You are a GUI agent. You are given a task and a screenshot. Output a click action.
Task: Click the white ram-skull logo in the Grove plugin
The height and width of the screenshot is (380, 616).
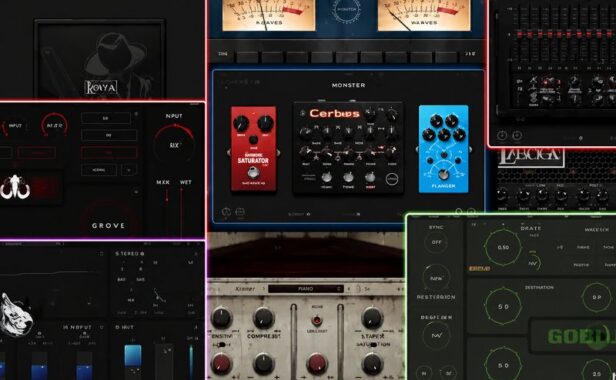[15, 187]
